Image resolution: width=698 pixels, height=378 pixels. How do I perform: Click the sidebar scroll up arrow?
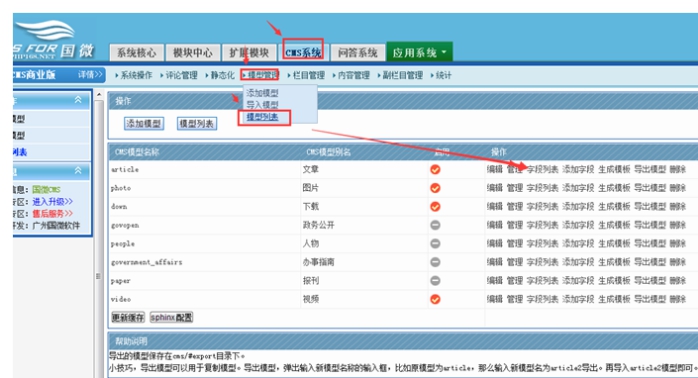(99, 95)
